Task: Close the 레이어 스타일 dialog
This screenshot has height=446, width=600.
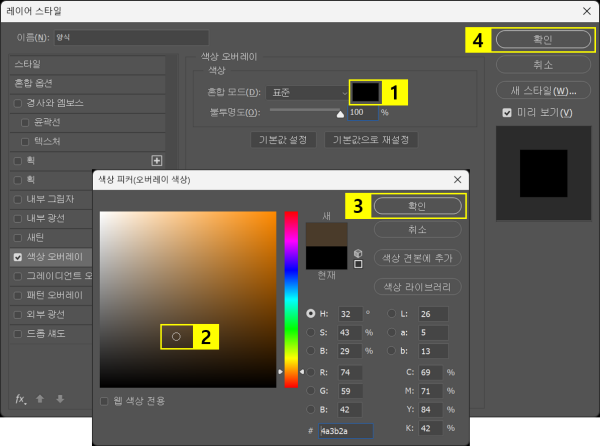Action: [x=587, y=11]
